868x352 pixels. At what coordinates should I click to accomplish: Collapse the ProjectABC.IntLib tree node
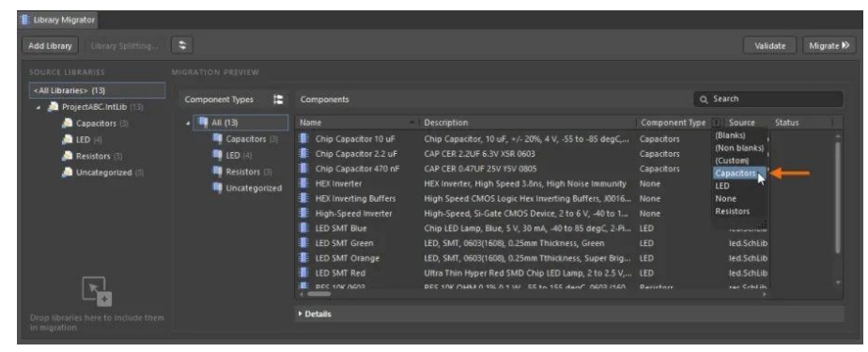[39, 107]
